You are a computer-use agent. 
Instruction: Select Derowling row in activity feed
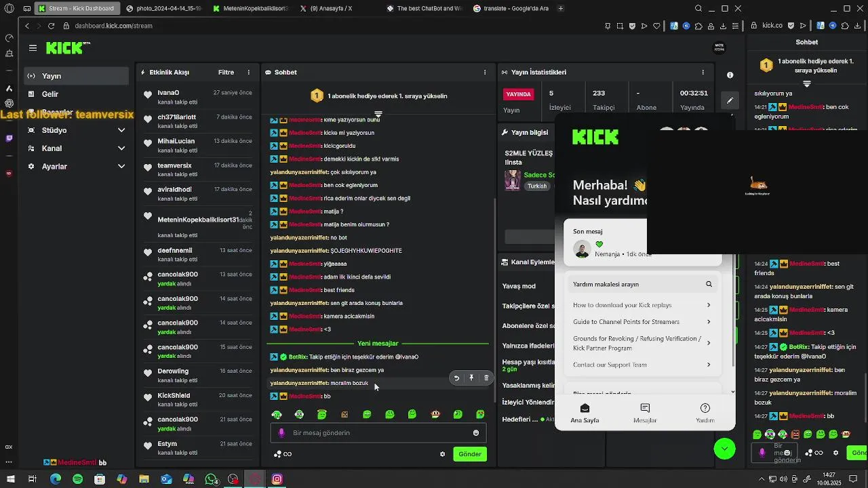[x=198, y=375]
